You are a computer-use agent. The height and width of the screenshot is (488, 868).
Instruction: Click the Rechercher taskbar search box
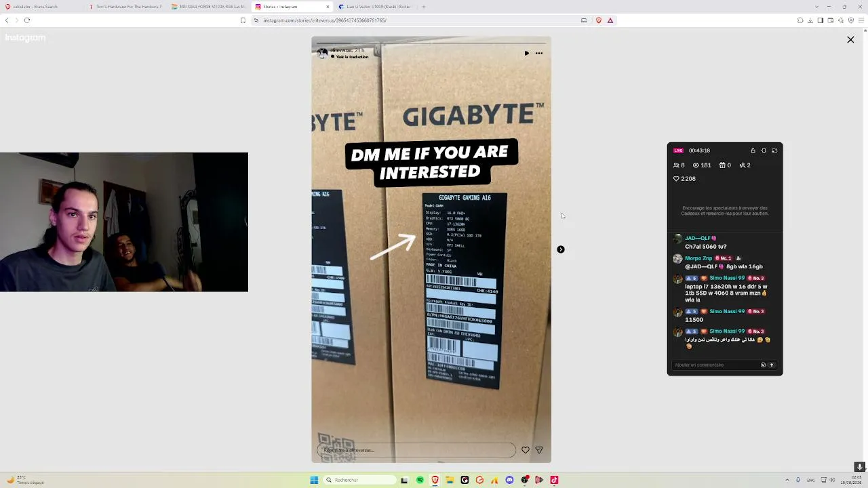point(359,480)
